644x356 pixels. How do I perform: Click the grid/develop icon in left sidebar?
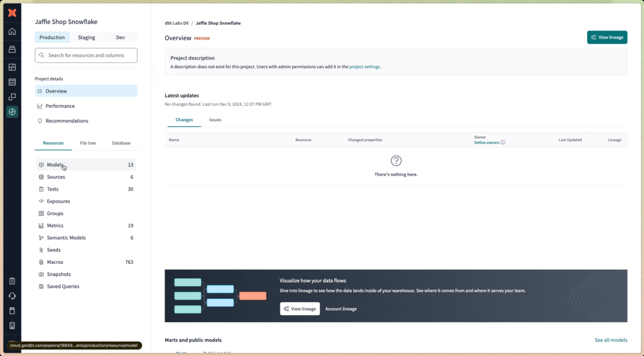pyautogui.click(x=12, y=67)
